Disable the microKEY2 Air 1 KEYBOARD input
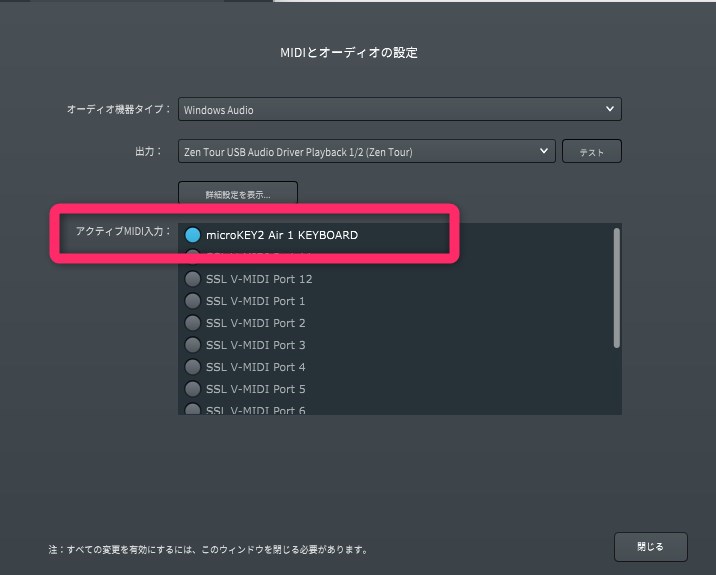716x575 pixels. pos(193,235)
